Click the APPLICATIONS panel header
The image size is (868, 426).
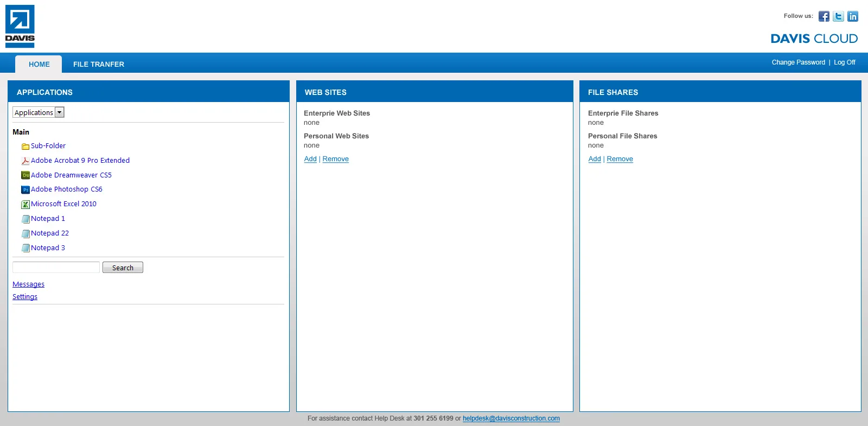(x=149, y=92)
